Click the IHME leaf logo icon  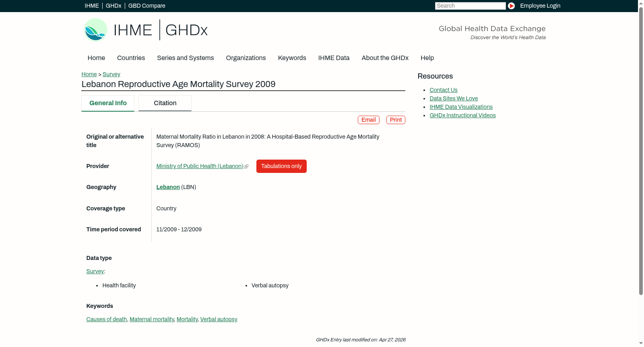pyautogui.click(x=95, y=30)
